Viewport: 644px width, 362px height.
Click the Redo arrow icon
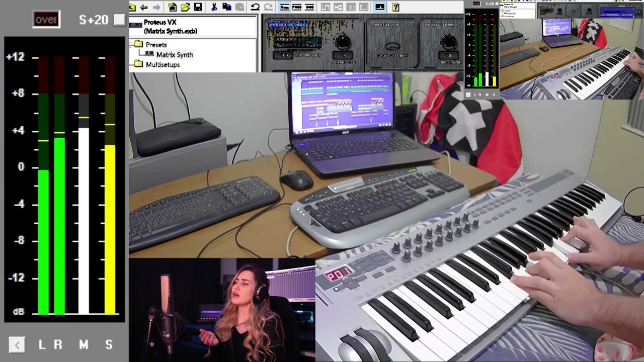[x=268, y=7]
